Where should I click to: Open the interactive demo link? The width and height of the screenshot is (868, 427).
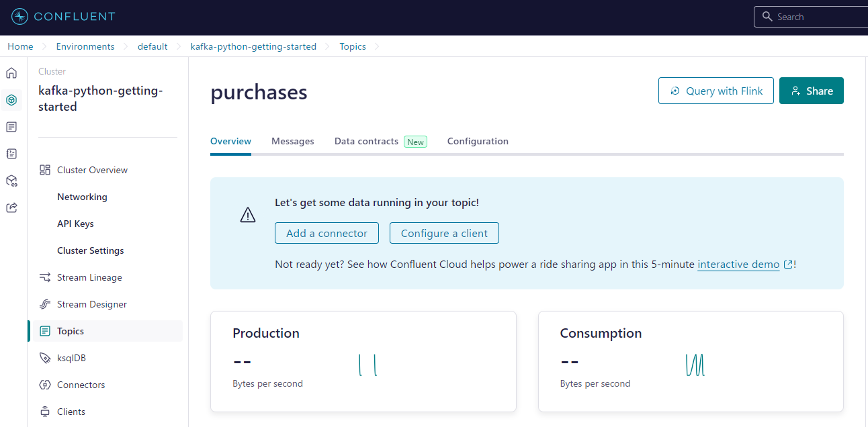tap(739, 265)
